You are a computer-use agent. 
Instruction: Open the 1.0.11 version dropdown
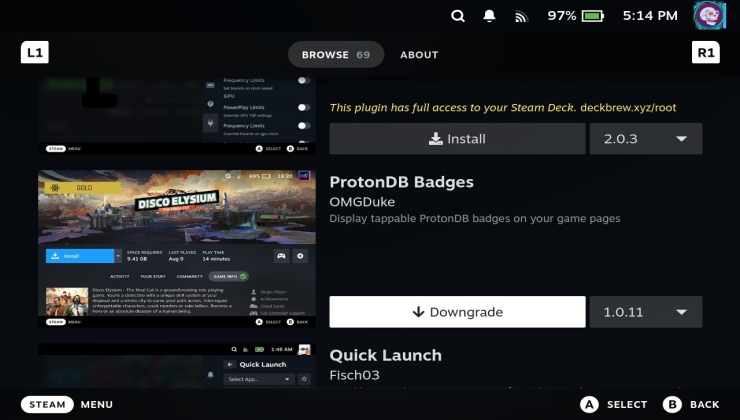[646, 312]
